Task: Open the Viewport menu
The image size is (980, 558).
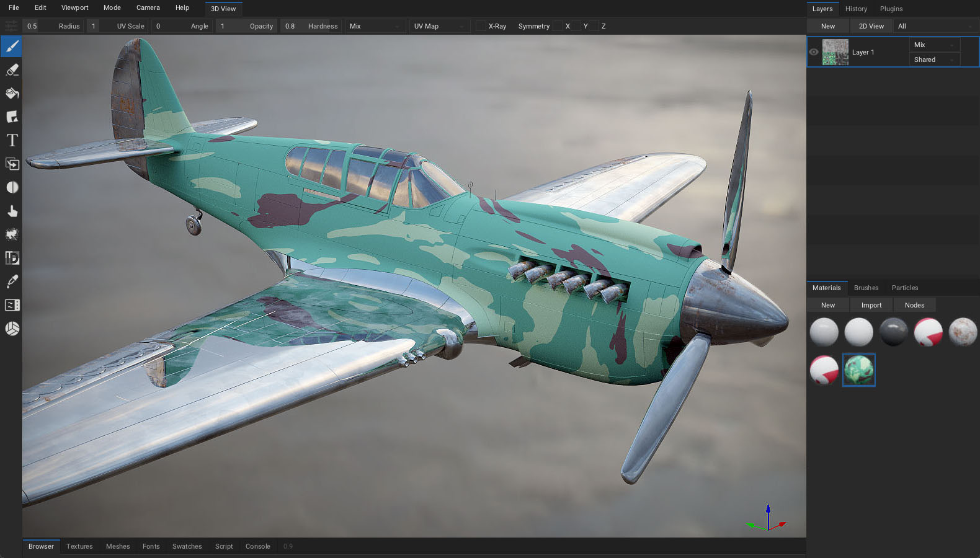Action: 74,7
